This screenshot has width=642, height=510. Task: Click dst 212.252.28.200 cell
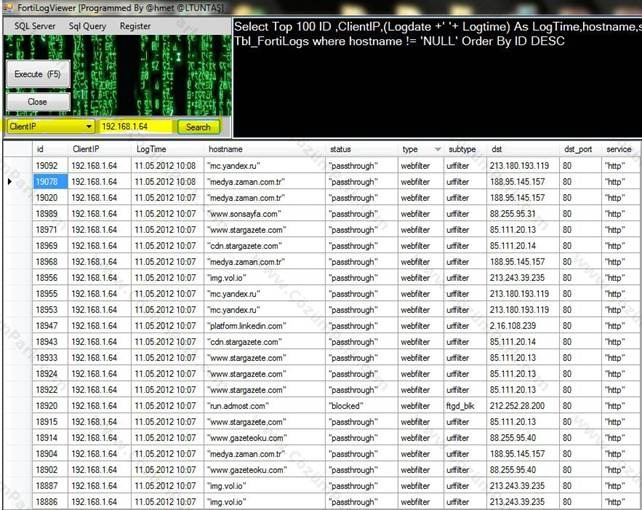pyautogui.click(x=523, y=406)
